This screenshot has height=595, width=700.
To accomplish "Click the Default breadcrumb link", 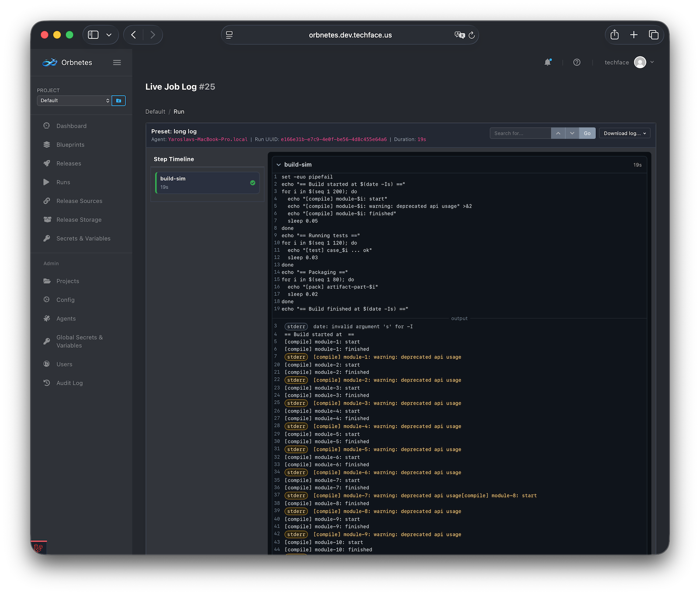I will [x=155, y=112].
